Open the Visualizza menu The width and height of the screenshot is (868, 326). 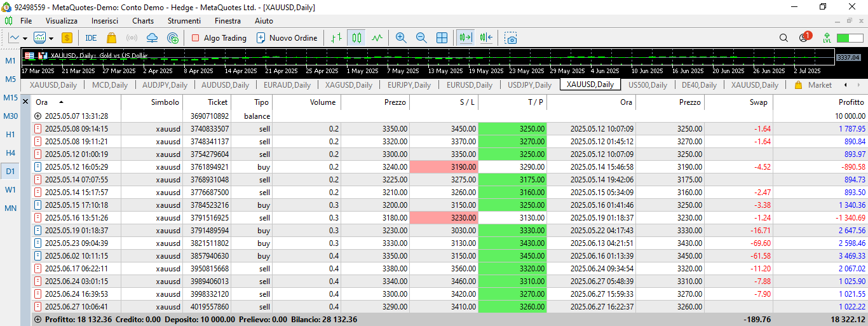click(x=62, y=21)
